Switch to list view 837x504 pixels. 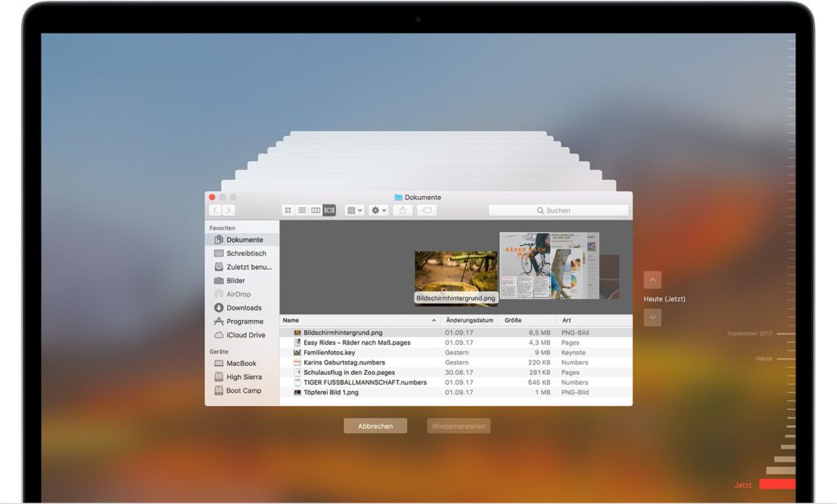point(301,210)
